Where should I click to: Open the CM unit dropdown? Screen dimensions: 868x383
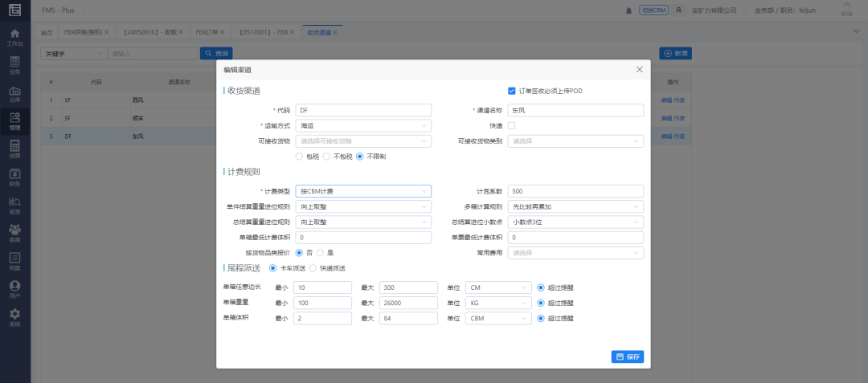[499, 287]
